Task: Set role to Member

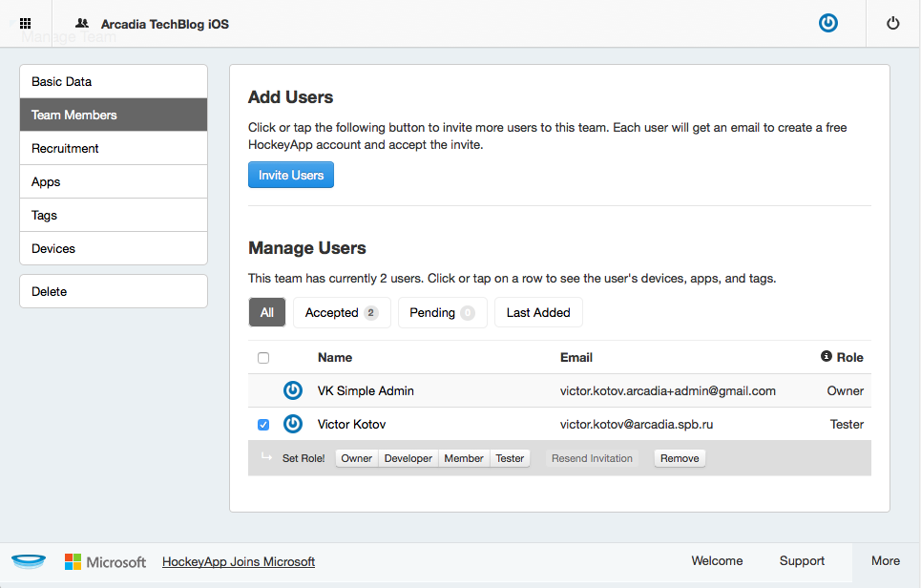Action: (x=464, y=458)
